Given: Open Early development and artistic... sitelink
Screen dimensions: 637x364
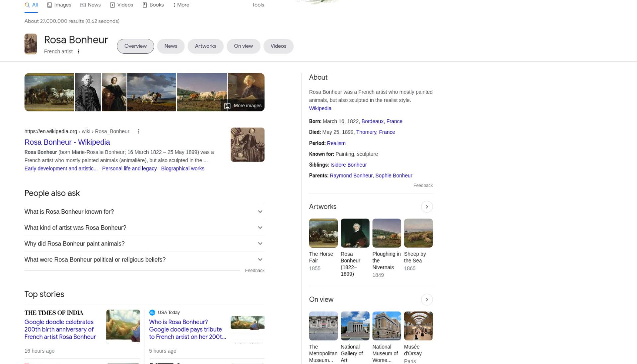Looking at the screenshot, I should 61,169.
